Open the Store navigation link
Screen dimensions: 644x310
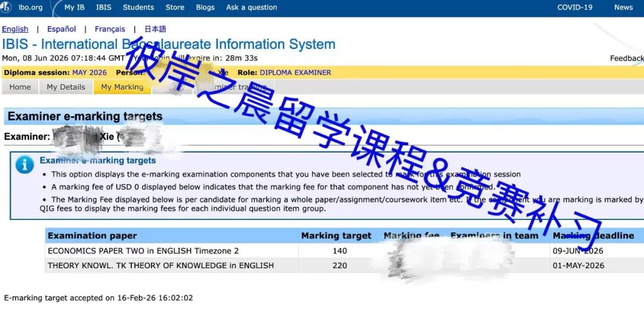[x=175, y=7]
